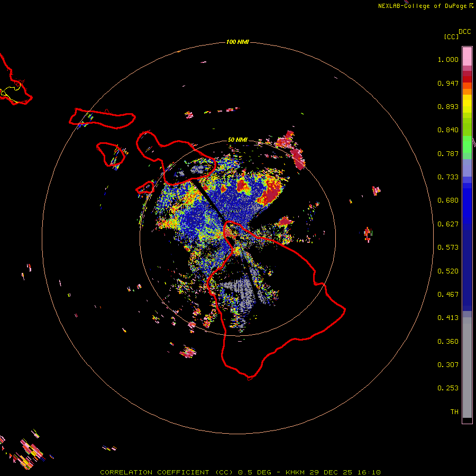
Task: Click inside the elongated Molokai island outline
Action: (x=103, y=118)
